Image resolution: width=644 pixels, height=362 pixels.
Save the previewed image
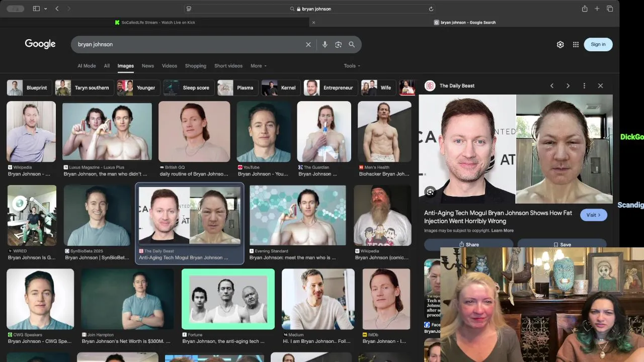point(562,244)
